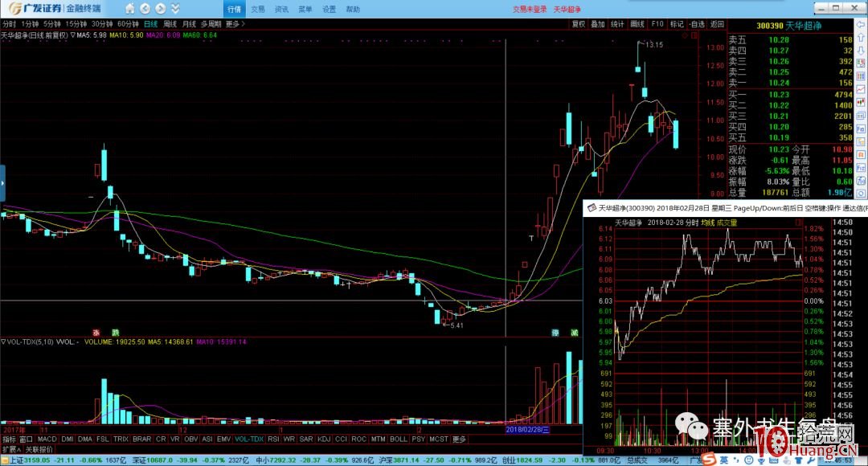
Task: Click the diamond icon at chart top-right
Action: (685, 35)
